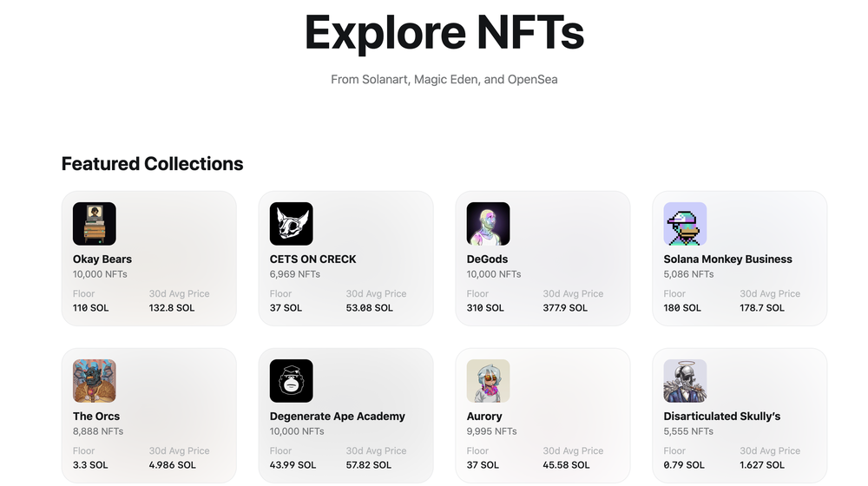Viewport: 868px width, 486px height.
Task: Click Aurory's 9,995 NFTs count
Action: (x=491, y=431)
